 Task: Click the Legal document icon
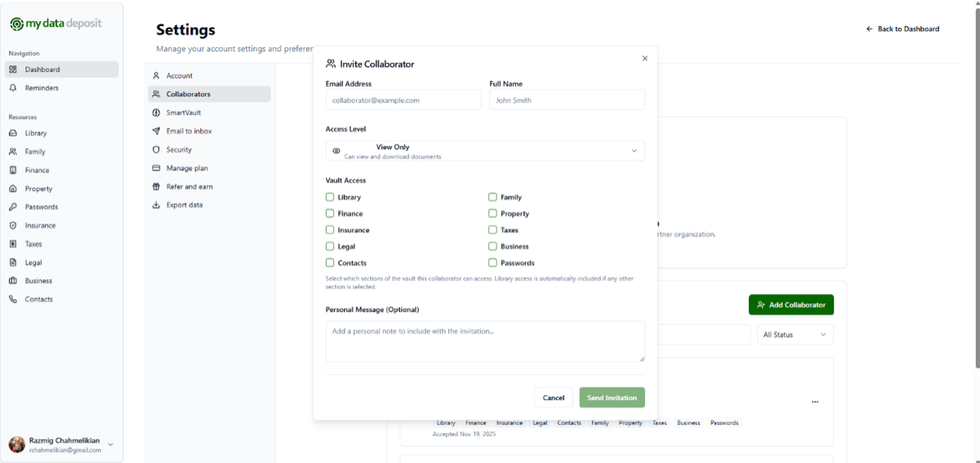coord(13,263)
